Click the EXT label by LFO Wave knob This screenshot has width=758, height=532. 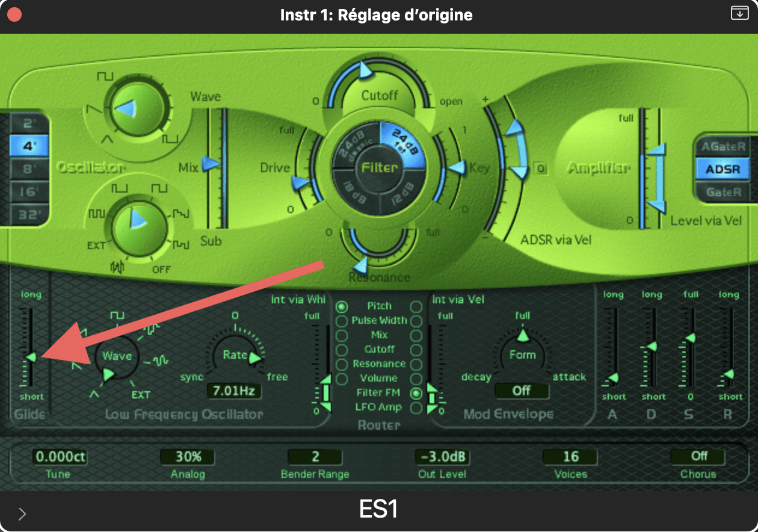pyautogui.click(x=141, y=395)
